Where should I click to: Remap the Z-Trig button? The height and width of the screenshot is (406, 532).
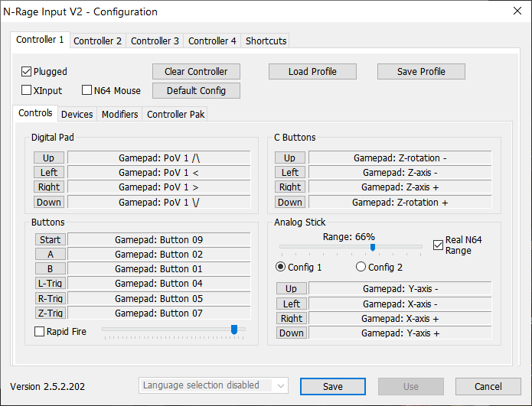50,313
